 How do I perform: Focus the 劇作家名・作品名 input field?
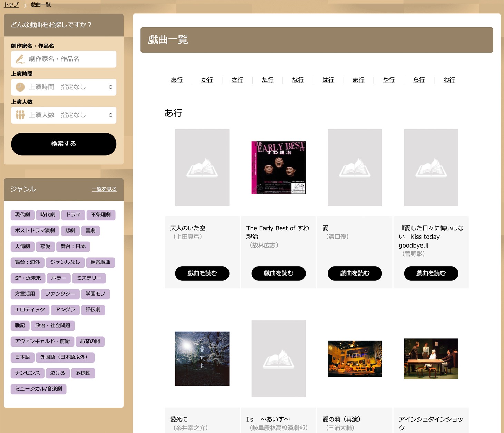tap(64, 59)
